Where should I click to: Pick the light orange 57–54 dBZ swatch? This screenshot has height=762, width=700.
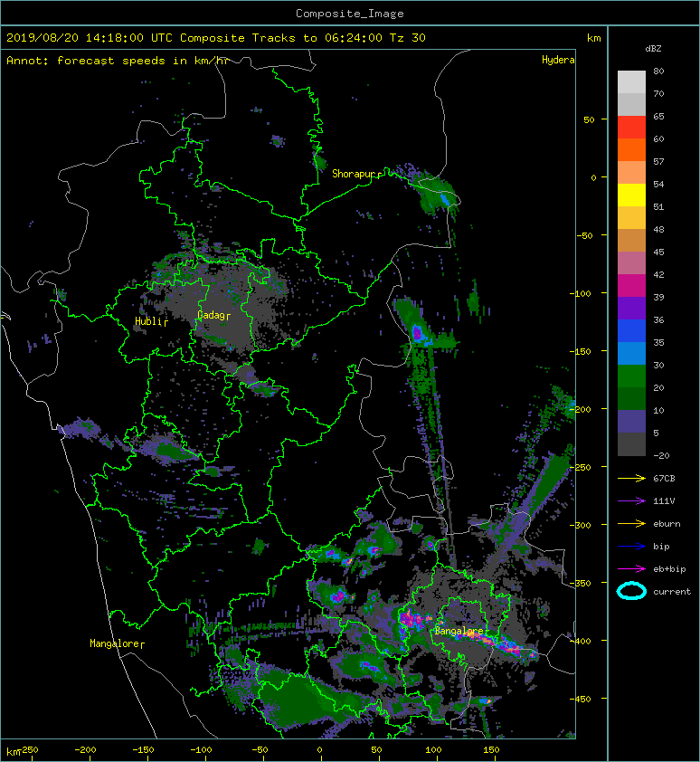click(631, 173)
